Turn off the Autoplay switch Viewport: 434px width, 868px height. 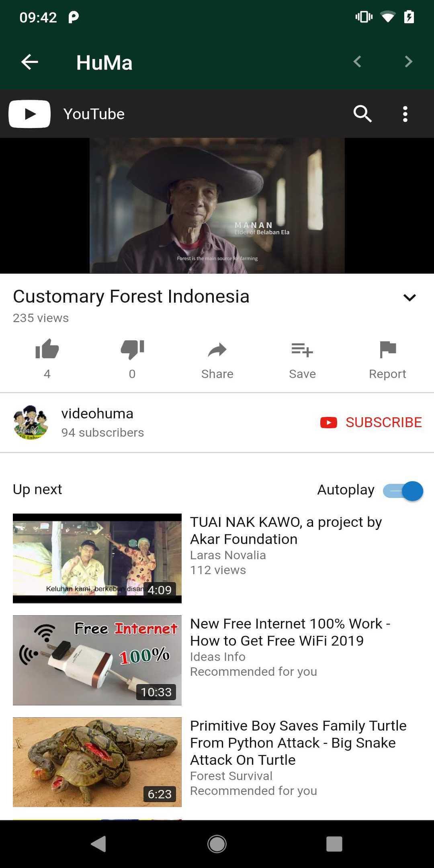tap(403, 491)
